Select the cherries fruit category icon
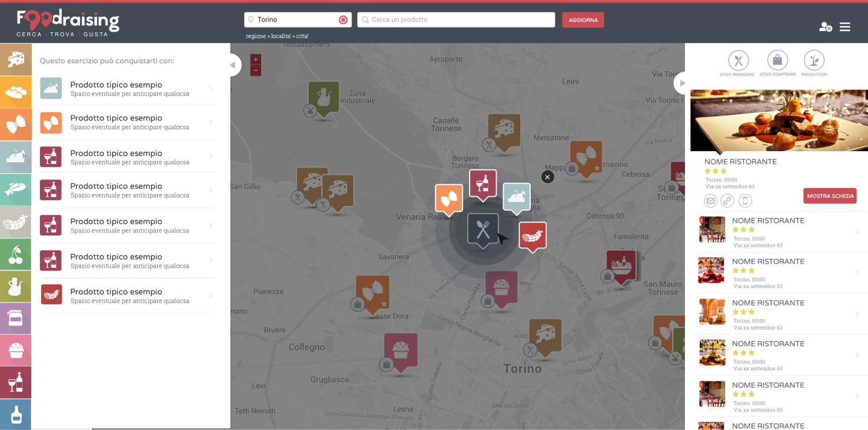The width and height of the screenshot is (868, 430). [16, 255]
